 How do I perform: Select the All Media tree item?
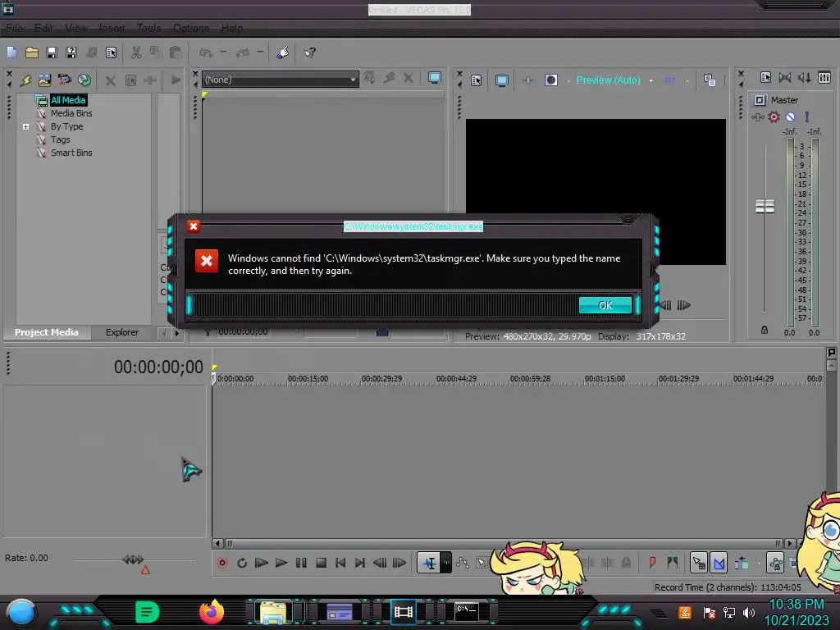tap(68, 100)
